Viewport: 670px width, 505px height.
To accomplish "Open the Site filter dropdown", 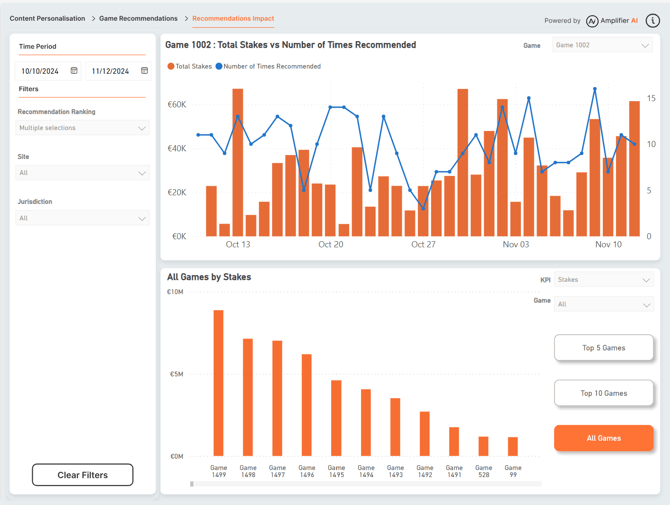I will (x=83, y=173).
